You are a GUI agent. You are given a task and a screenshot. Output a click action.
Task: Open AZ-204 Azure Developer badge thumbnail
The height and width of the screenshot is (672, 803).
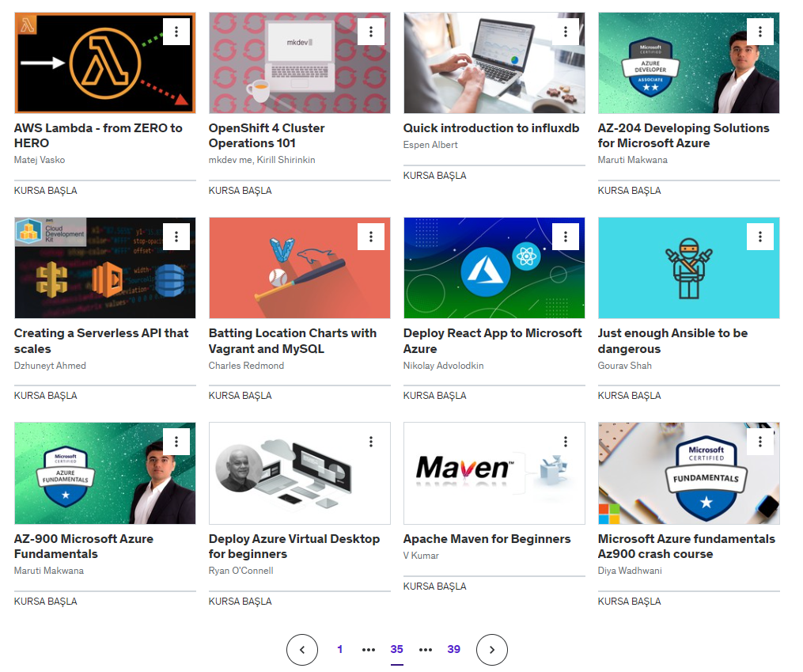pyautogui.click(x=689, y=63)
